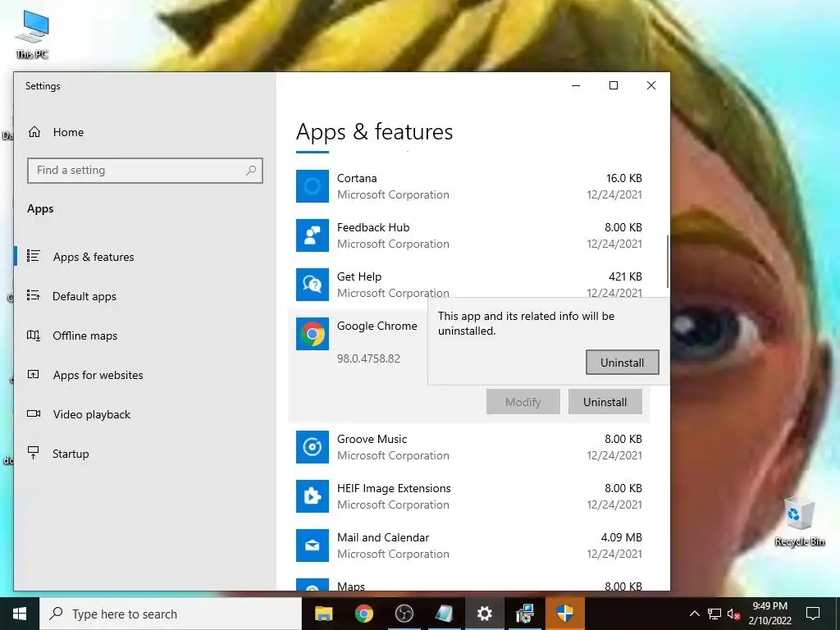Click the Home icon in Settings sidebar
This screenshot has width=840, height=630.
point(34,132)
